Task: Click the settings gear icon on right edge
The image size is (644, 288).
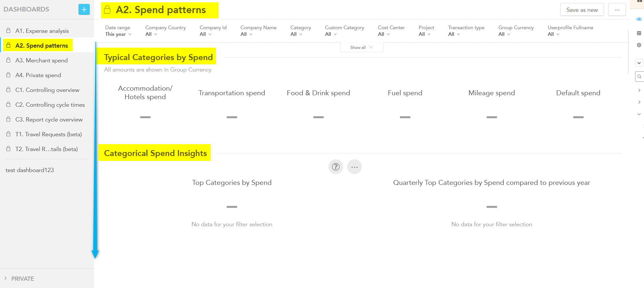Action: (x=639, y=45)
